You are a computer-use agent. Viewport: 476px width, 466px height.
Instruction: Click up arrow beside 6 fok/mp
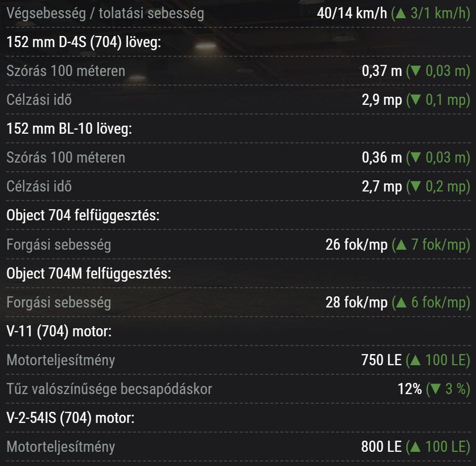(402, 302)
